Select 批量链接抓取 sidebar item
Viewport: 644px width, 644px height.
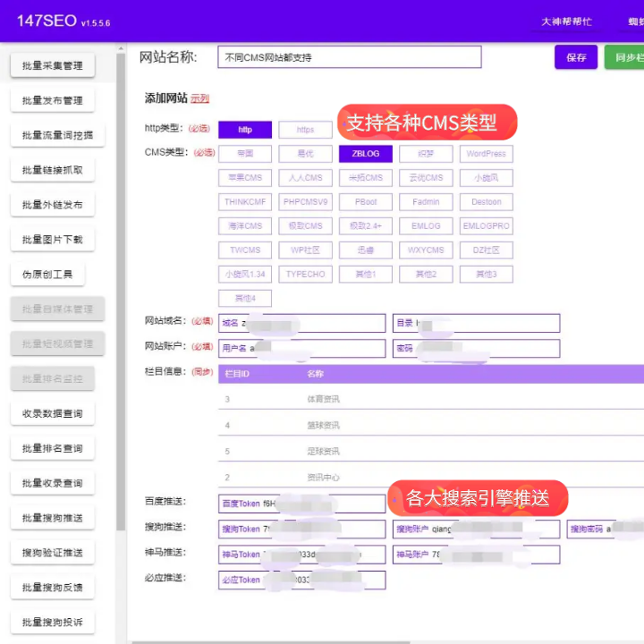point(53,169)
